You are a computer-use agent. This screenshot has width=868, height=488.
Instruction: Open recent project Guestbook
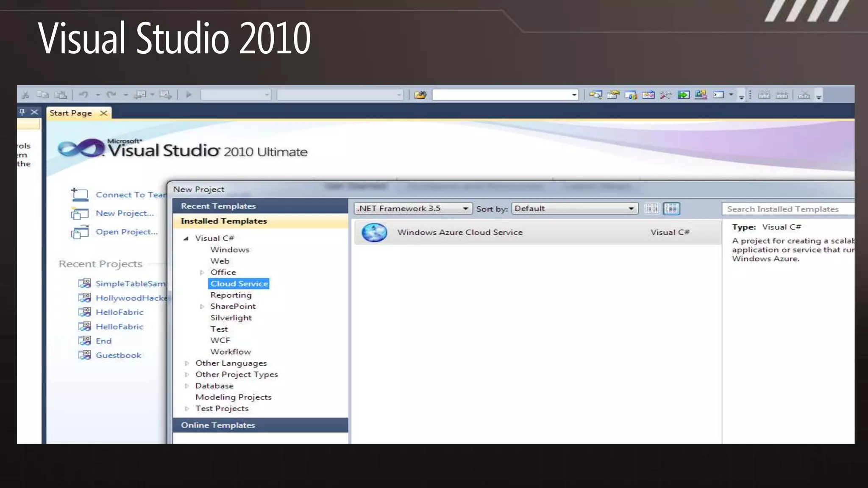click(118, 356)
